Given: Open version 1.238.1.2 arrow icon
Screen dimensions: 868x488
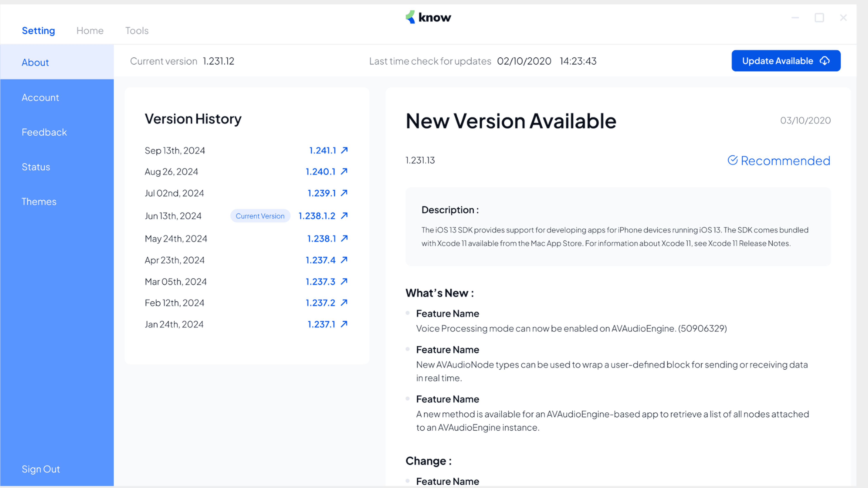Looking at the screenshot, I should point(344,216).
